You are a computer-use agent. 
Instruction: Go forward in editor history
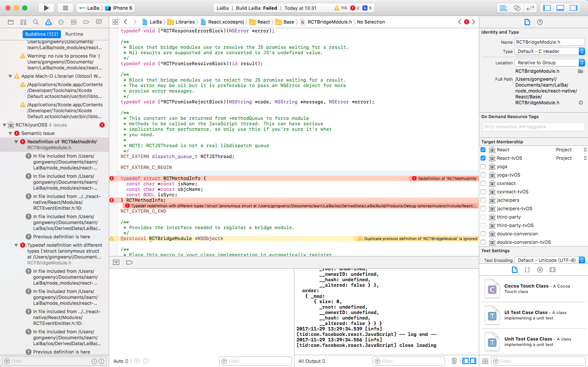click(x=135, y=22)
